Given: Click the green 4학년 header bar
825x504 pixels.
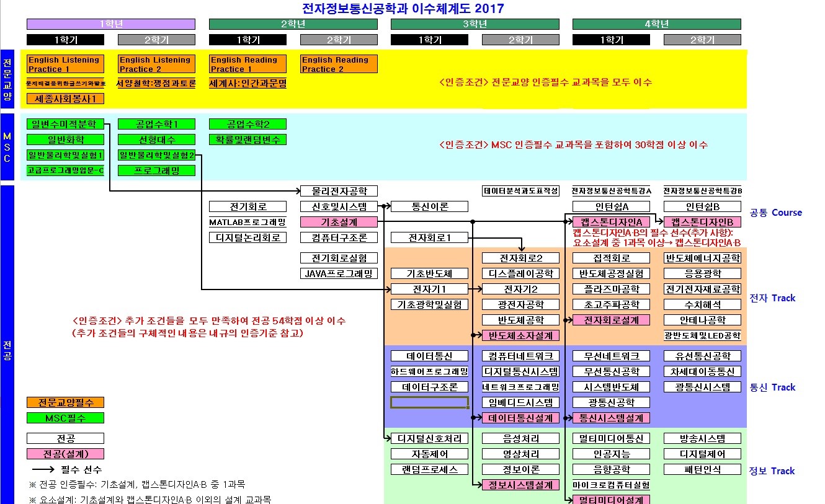Looking at the screenshot, I should [656, 24].
